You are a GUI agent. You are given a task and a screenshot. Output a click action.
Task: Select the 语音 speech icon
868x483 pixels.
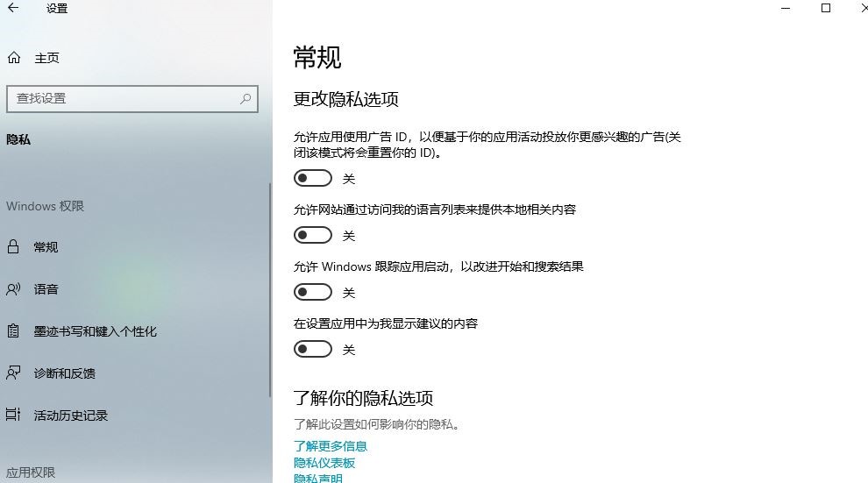click(x=13, y=288)
